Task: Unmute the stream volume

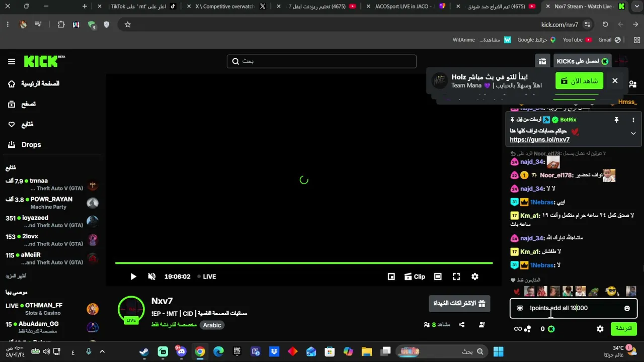Action: [152, 277]
